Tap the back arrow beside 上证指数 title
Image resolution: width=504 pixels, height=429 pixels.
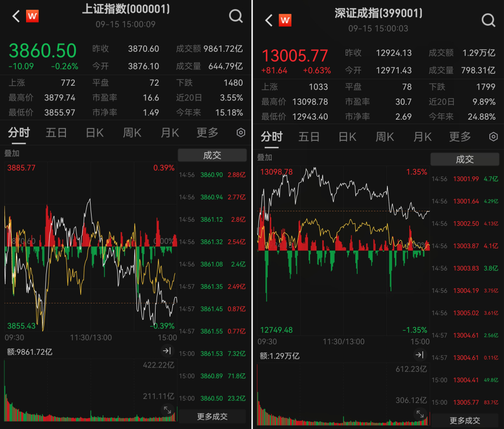tap(16, 16)
